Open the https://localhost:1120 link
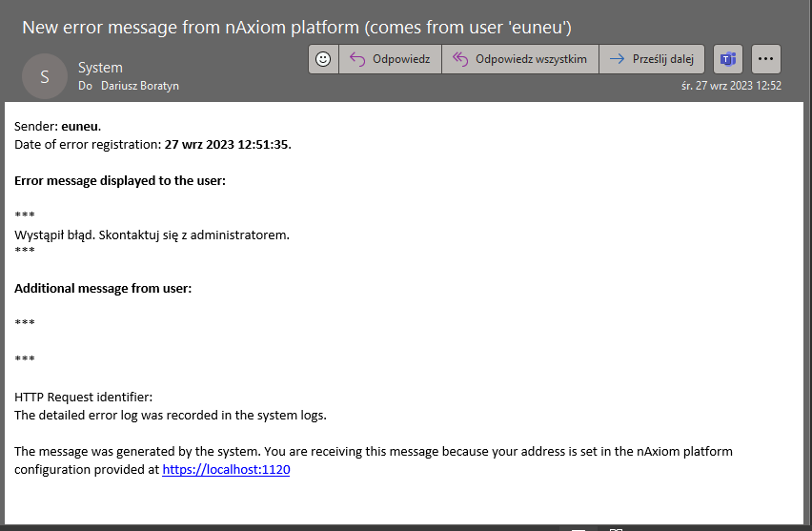Image resolution: width=812 pixels, height=531 pixels. (226, 469)
